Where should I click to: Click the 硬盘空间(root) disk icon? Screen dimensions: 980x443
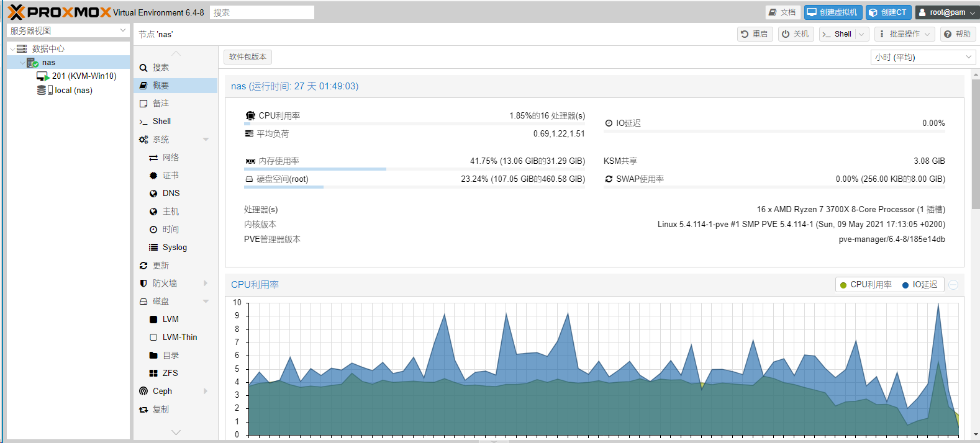(250, 179)
